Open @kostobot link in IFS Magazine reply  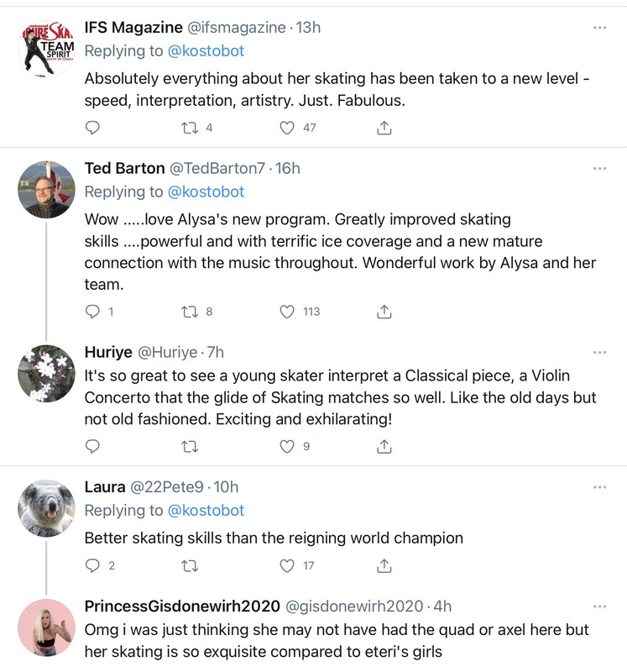pyautogui.click(x=206, y=51)
